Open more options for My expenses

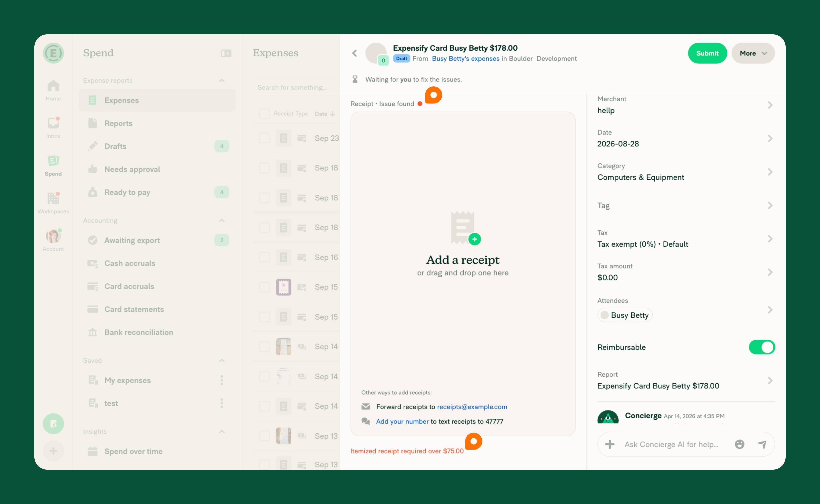[222, 380]
